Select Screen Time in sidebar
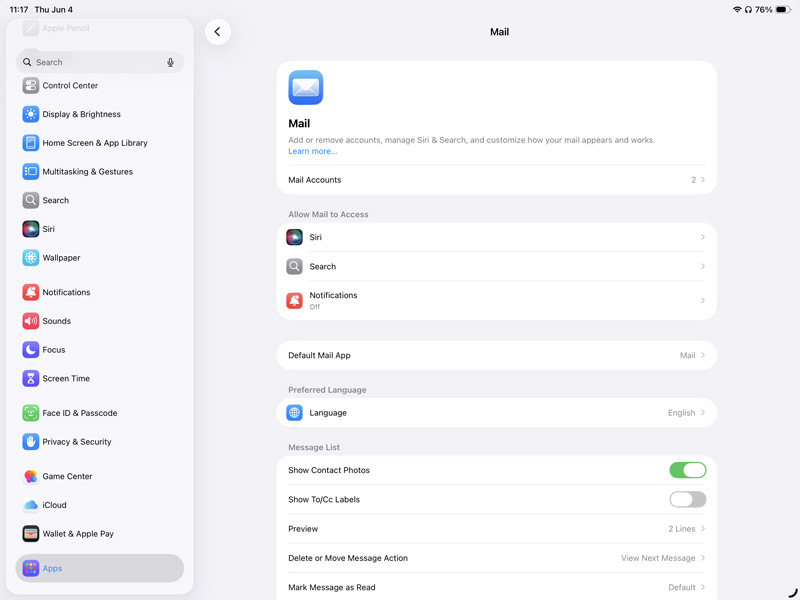 click(99, 379)
